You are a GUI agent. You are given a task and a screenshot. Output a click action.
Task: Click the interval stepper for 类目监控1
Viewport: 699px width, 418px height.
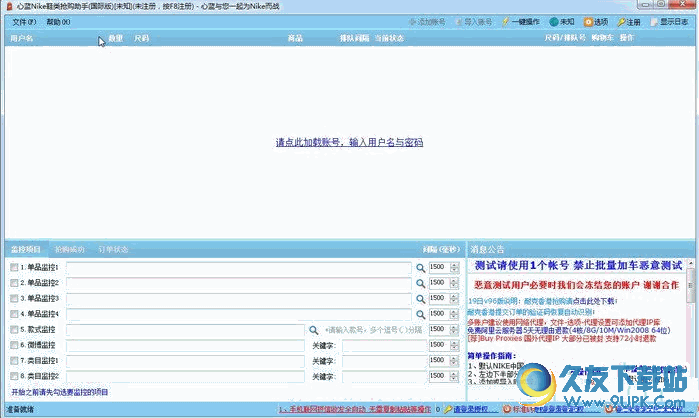[454, 361]
